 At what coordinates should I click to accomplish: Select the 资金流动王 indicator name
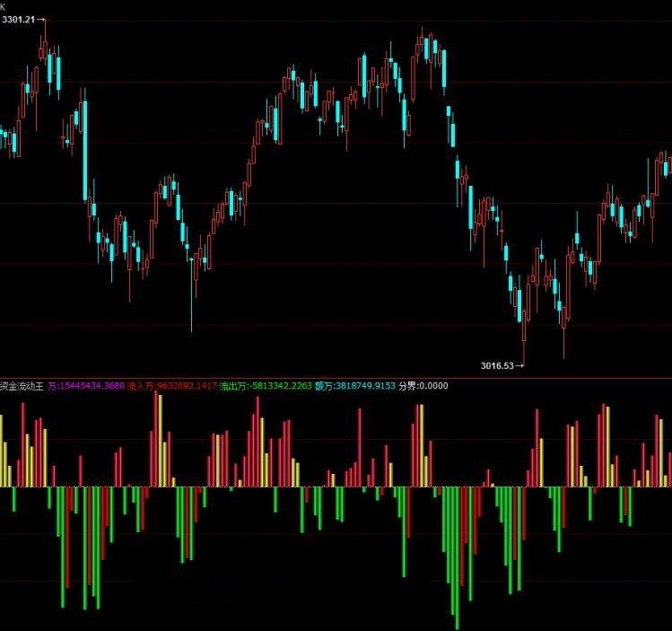click(x=22, y=386)
